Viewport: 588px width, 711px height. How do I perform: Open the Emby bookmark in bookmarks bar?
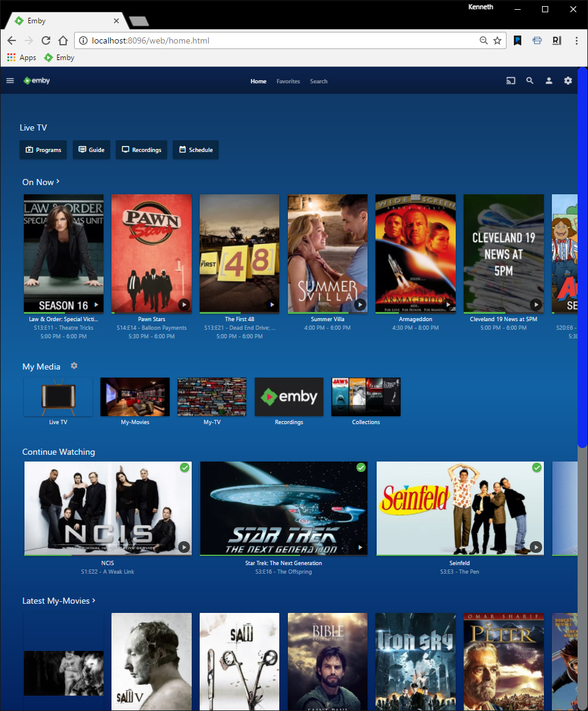click(x=59, y=58)
